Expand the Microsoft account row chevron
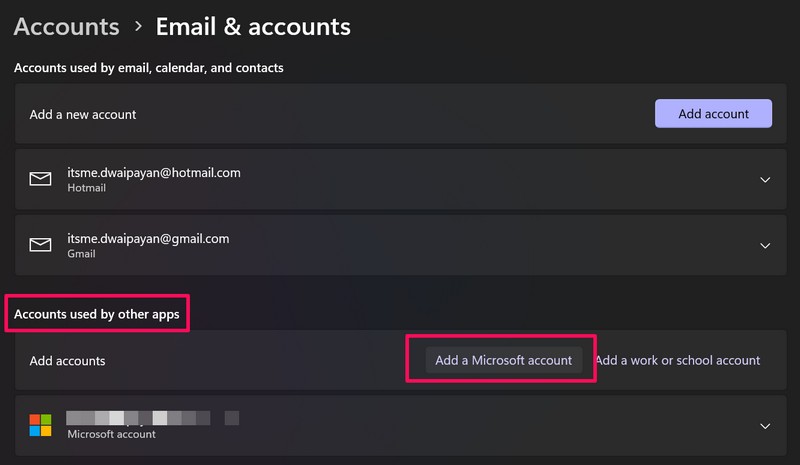Viewport: 800px width, 465px height. point(765,426)
